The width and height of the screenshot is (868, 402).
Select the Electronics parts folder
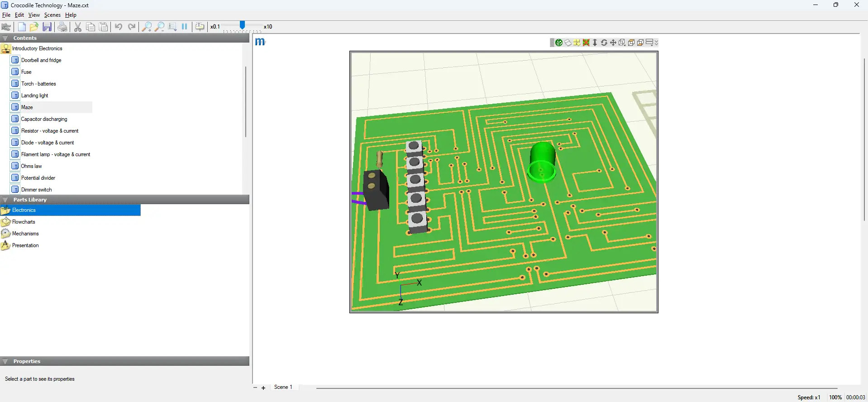click(x=70, y=210)
